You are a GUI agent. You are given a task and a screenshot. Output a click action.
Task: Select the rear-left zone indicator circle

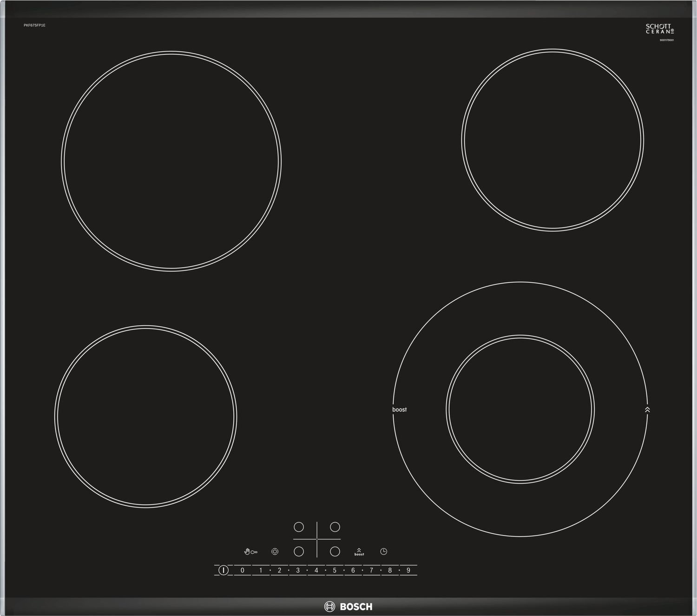click(299, 527)
